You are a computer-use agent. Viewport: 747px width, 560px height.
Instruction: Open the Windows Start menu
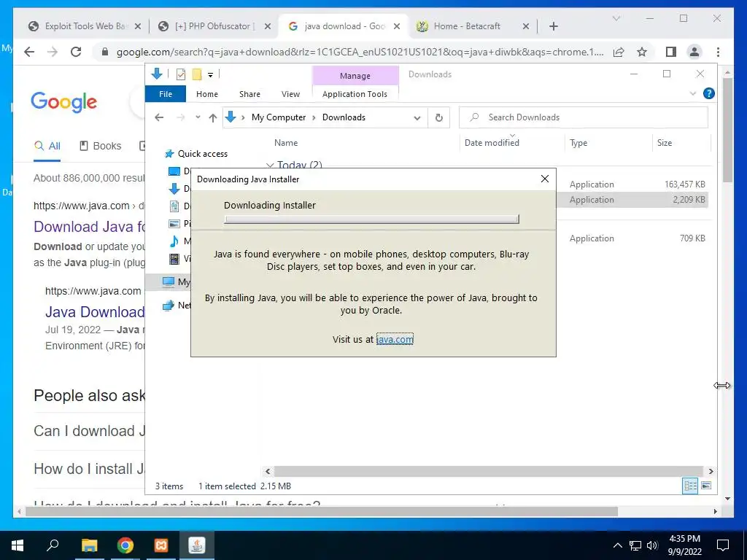click(x=18, y=545)
